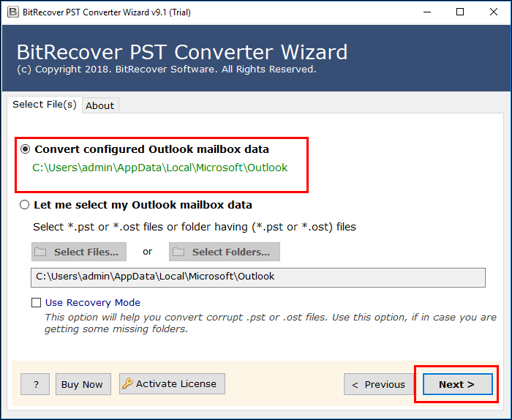This screenshot has width=512, height=420.
Task: Go back using the Previous button
Action: (x=379, y=384)
